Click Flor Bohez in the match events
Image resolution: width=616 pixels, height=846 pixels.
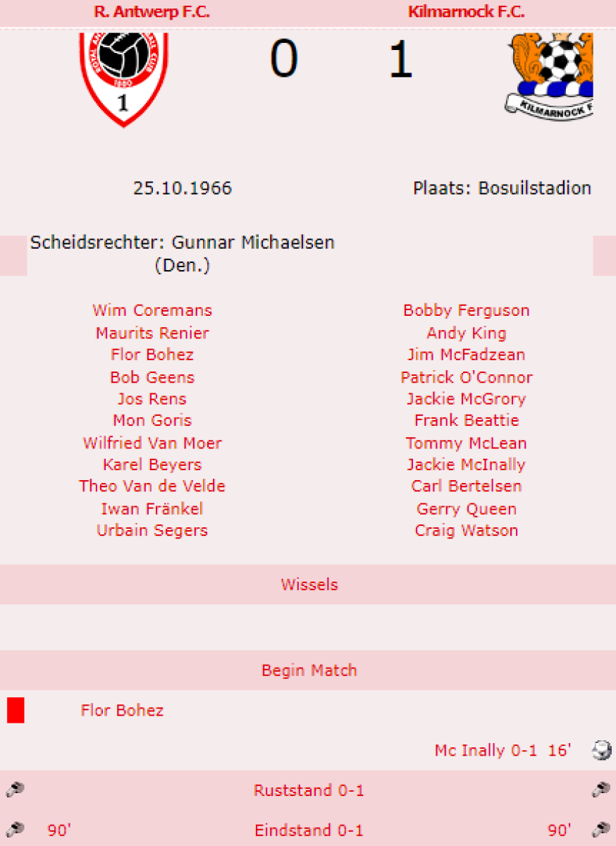tap(122, 710)
